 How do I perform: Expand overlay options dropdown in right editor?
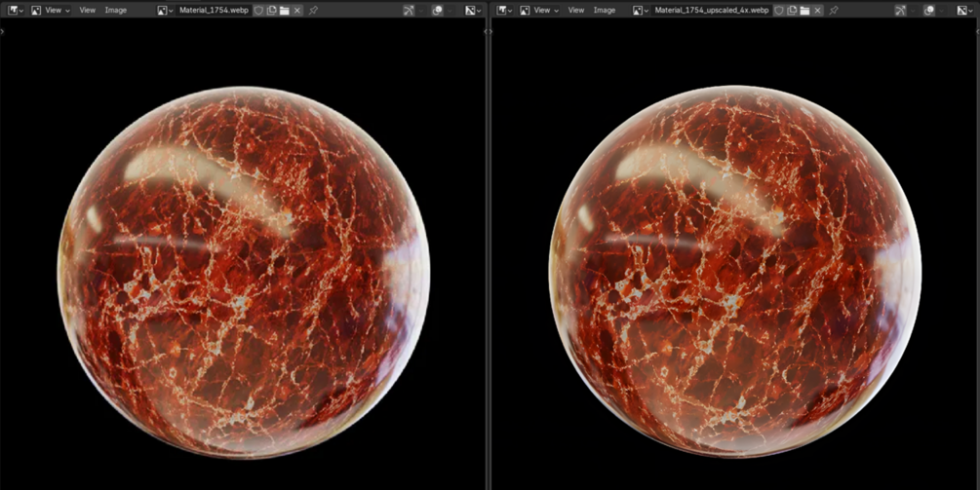click(x=941, y=10)
